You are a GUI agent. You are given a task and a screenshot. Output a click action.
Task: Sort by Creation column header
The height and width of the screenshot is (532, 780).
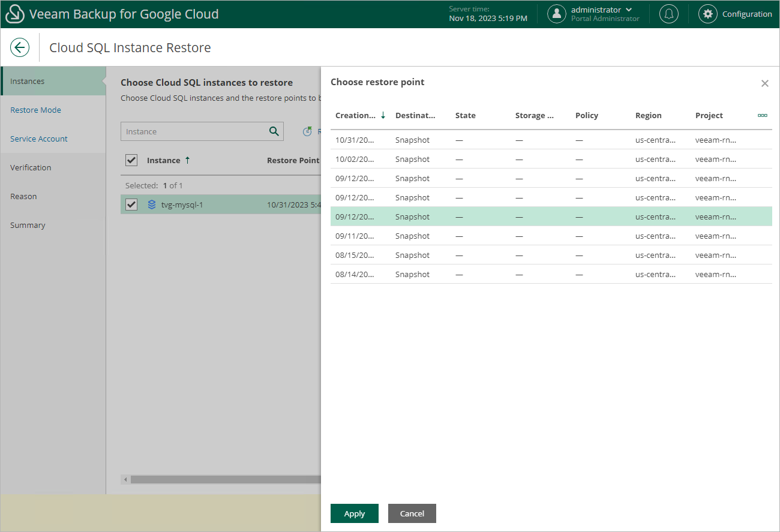point(355,115)
